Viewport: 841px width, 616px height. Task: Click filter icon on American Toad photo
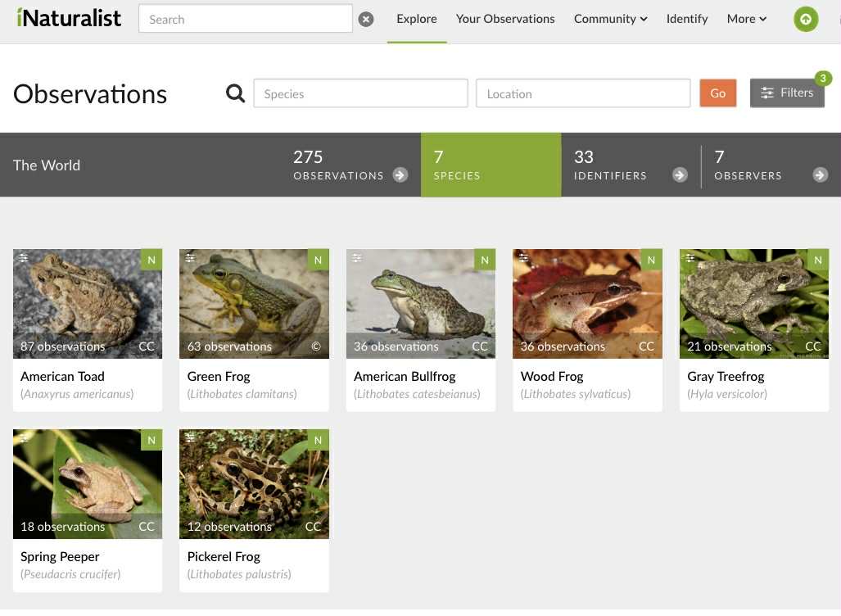click(24, 258)
